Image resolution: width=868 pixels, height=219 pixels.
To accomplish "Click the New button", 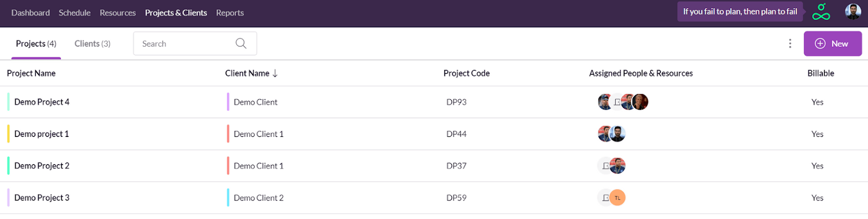I will click(x=832, y=43).
